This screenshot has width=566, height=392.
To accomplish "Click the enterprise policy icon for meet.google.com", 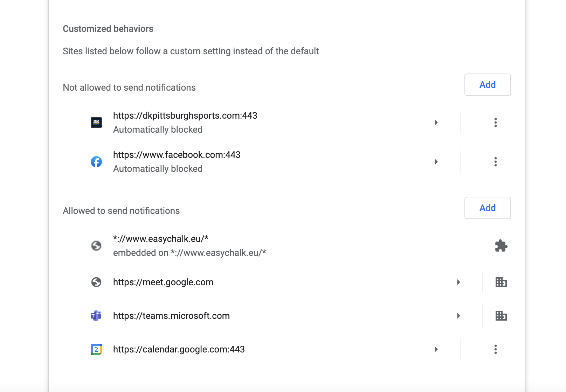I will tap(501, 282).
